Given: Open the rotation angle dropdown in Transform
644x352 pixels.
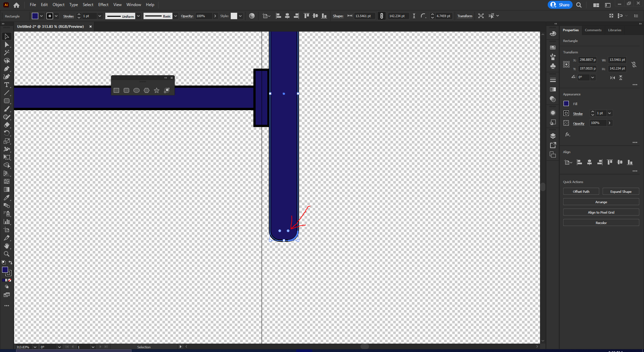Looking at the screenshot, I should tap(593, 77).
